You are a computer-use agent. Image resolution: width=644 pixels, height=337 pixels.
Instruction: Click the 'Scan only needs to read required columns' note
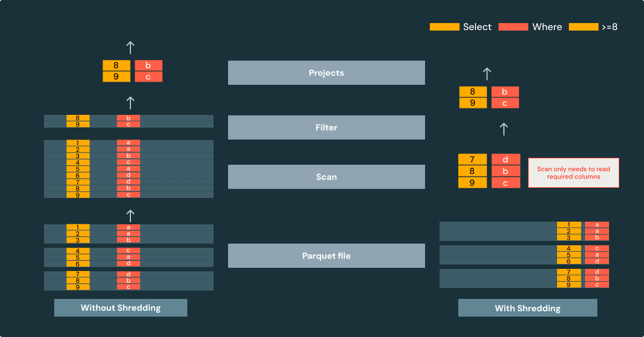coord(573,172)
